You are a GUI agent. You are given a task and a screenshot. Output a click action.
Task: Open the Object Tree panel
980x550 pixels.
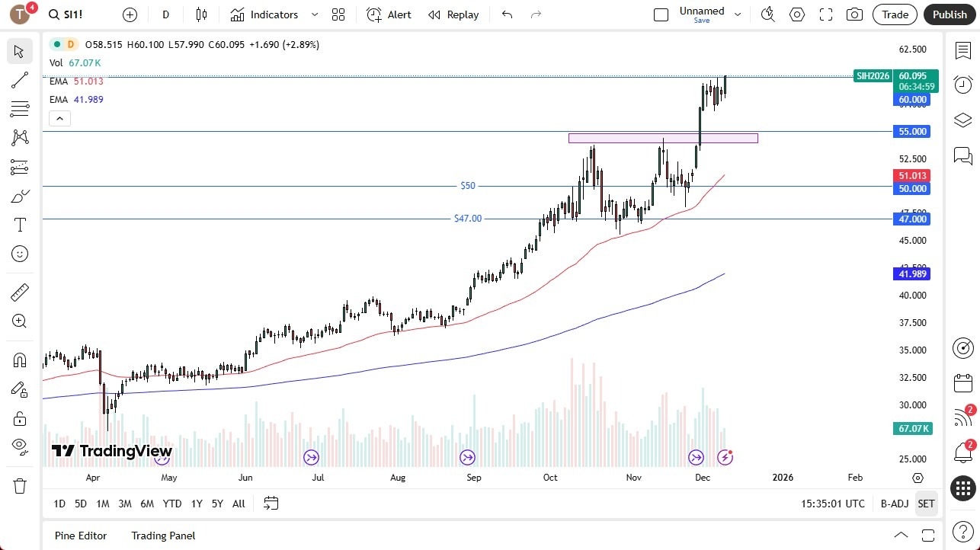click(962, 120)
